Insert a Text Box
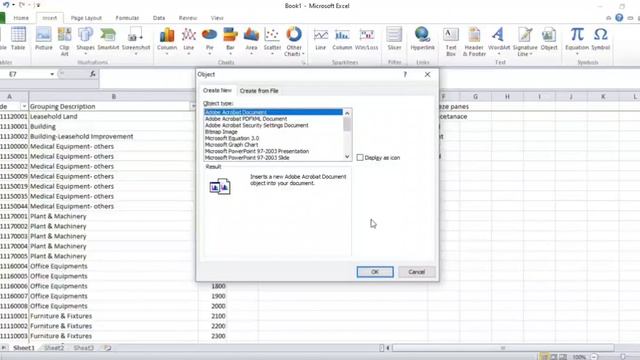The image size is (640, 360). (x=451, y=41)
